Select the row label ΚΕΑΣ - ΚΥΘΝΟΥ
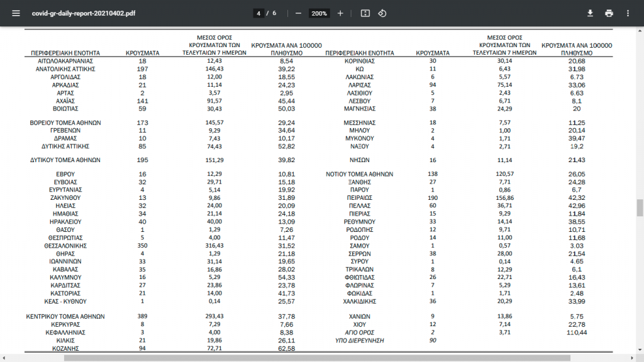 [x=65, y=301]
